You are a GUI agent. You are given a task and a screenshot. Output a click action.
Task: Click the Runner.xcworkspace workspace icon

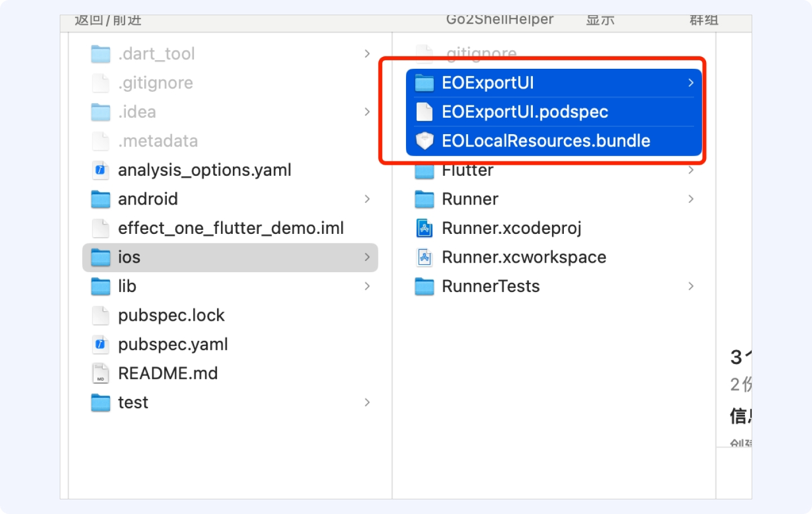click(425, 258)
